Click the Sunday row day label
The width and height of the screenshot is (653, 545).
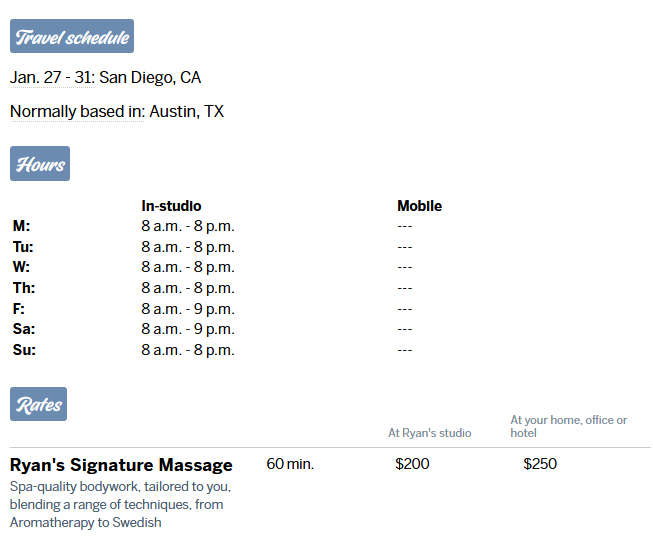coord(24,350)
